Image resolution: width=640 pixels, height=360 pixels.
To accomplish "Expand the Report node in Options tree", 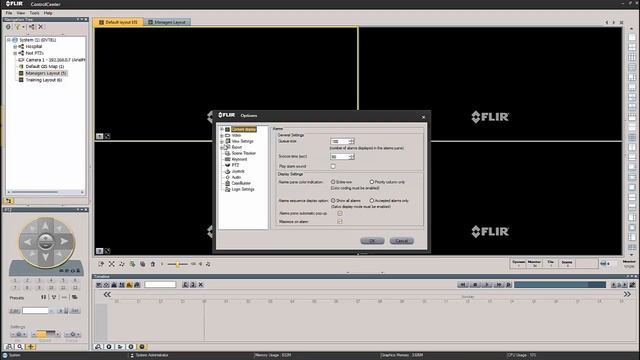I will click(x=222, y=147).
